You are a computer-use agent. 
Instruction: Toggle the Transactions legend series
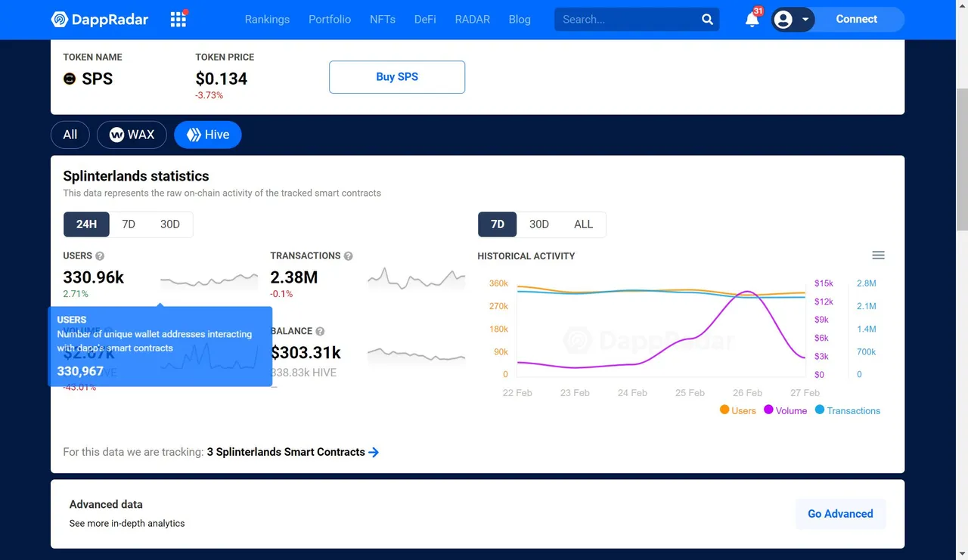click(x=848, y=410)
